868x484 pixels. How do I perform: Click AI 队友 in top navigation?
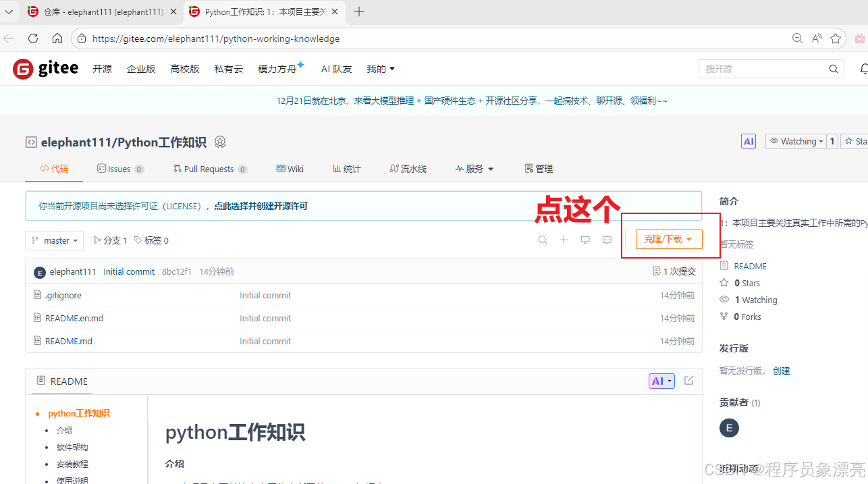(337, 69)
